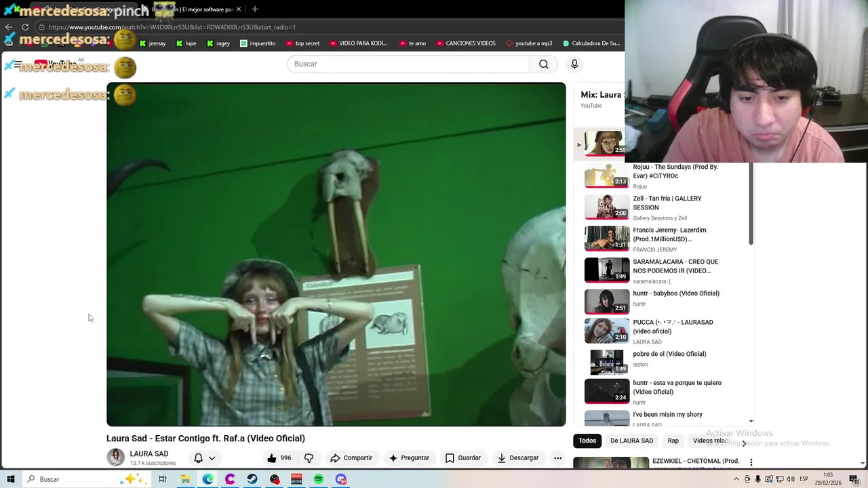Expand notification options chevron beside bell
The width and height of the screenshot is (868, 488).
212,458
